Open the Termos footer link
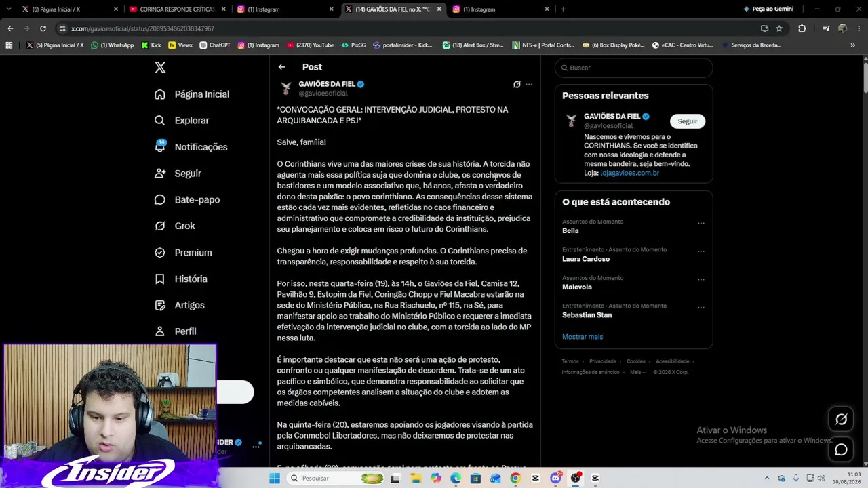 click(570, 361)
